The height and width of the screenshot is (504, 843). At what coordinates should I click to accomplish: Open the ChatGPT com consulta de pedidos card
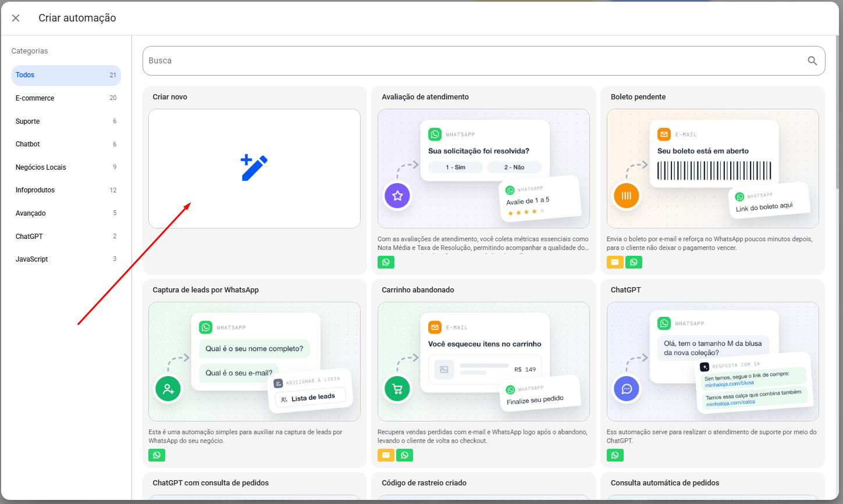(x=254, y=486)
